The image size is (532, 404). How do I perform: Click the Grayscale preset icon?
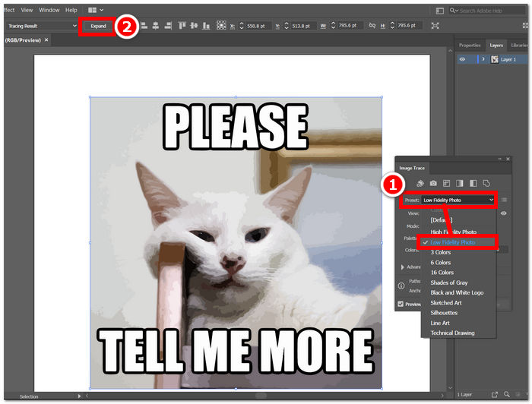460,183
